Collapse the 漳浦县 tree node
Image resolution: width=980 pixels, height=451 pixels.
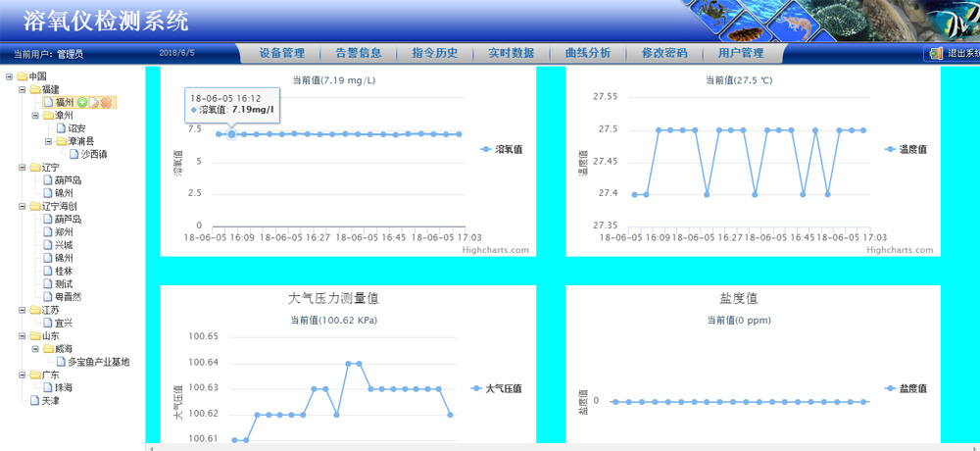coord(47,141)
